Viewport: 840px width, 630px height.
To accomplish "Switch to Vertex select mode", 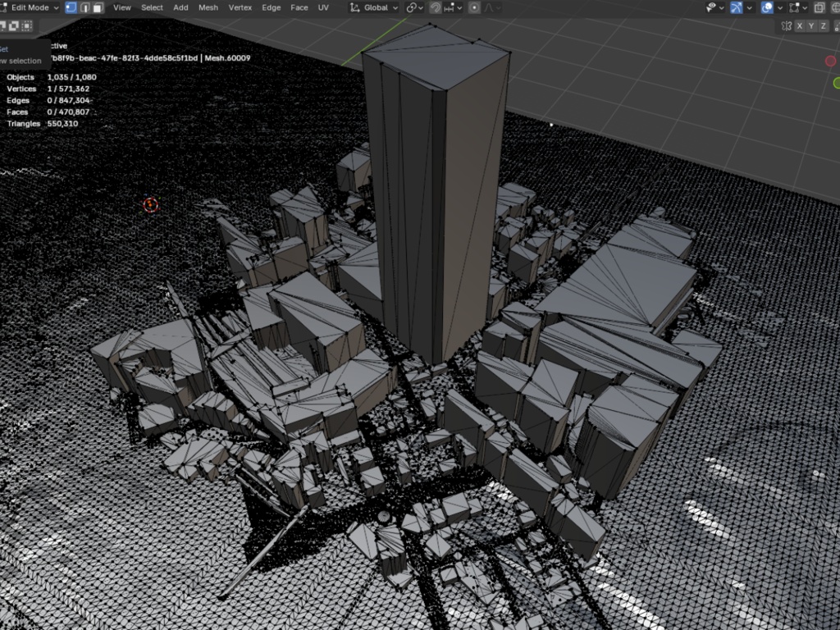I will coord(71,7).
